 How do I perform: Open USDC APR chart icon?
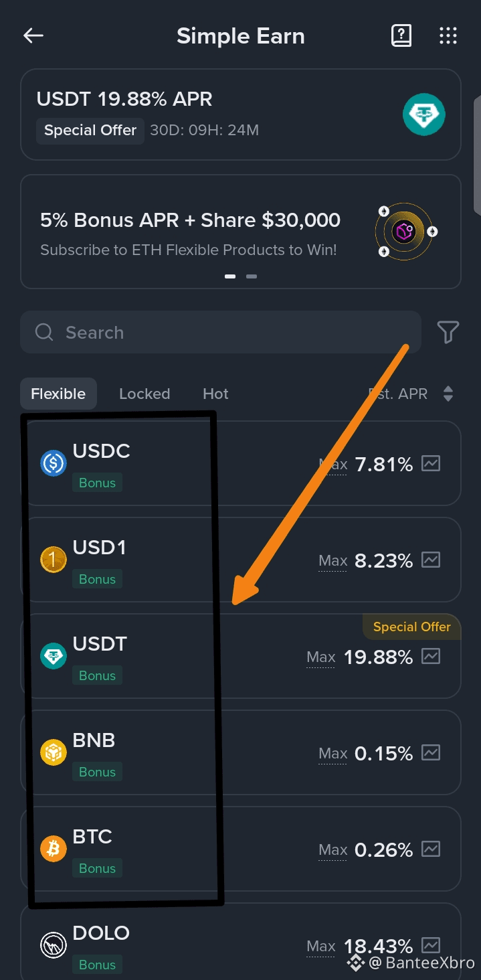(x=431, y=464)
